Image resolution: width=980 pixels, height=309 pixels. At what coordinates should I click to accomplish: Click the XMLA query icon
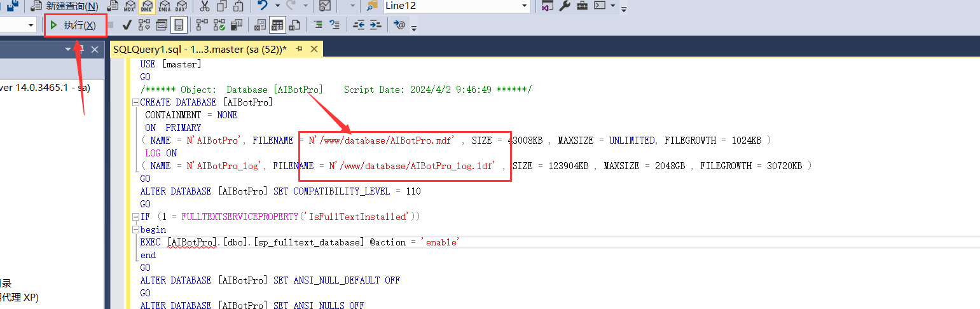[x=163, y=6]
